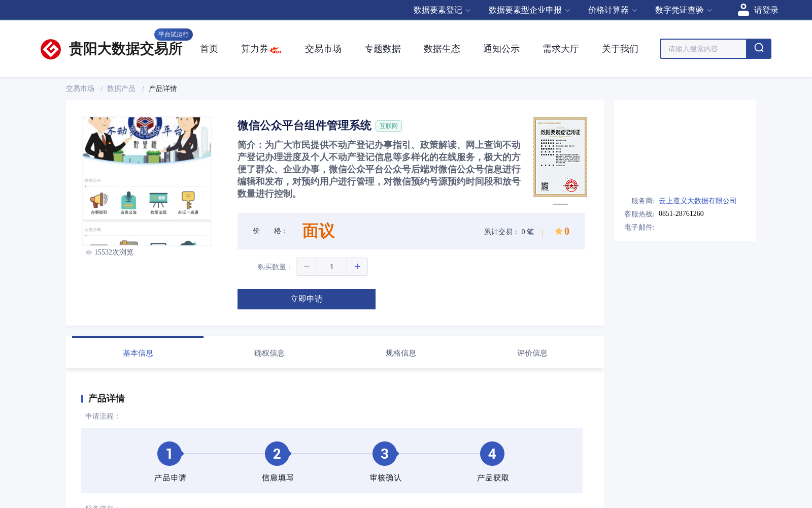Click the 累计交易：0 笔 text
The height and width of the screenshot is (508, 812).
pyautogui.click(x=509, y=232)
